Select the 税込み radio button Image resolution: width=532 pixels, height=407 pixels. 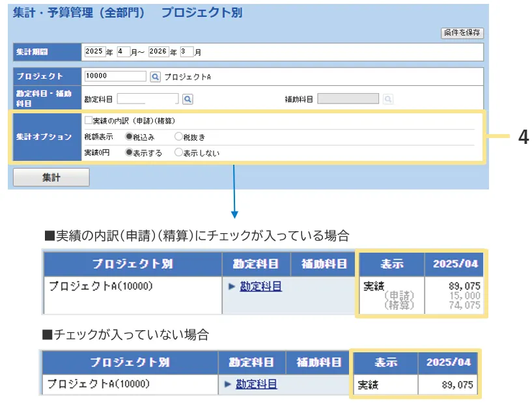click(x=129, y=137)
